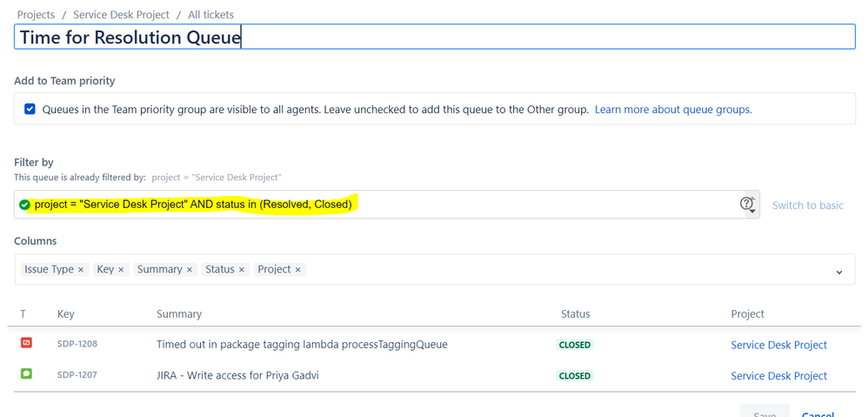This screenshot has width=868, height=417.
Task: Click the green issue type icon for SDP-1207
Action: 26,373
